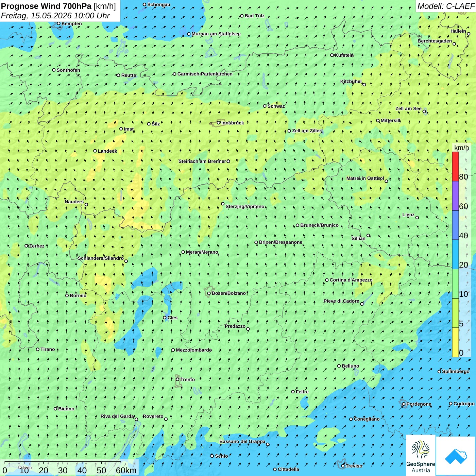Screen dimensions: 476x476
Task: Click the purple 60 km/h legend swatch
Action: pos(455,196)
